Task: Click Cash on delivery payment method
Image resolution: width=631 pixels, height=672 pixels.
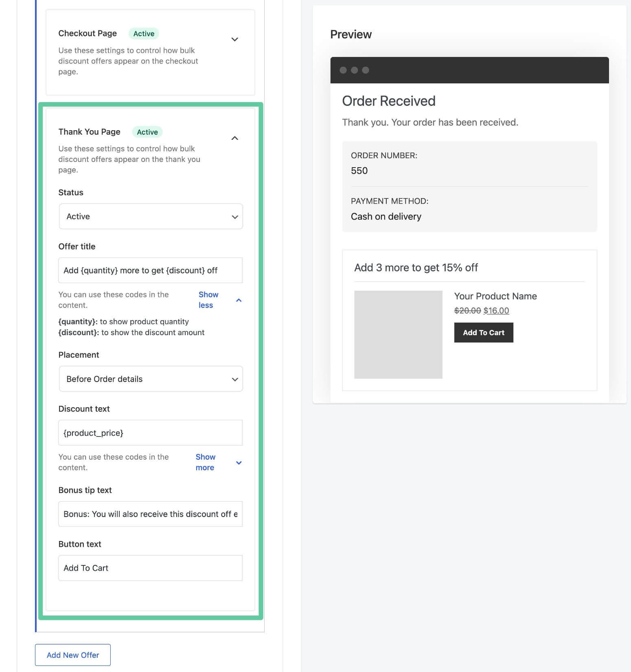Action: click(x=386, y=216)
